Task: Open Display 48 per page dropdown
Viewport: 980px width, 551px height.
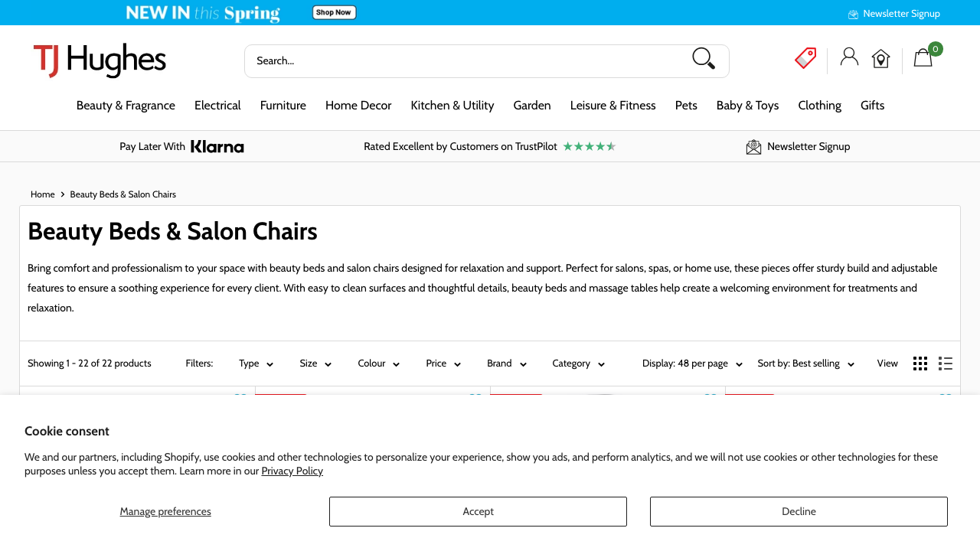Action: tap(692, 364)
